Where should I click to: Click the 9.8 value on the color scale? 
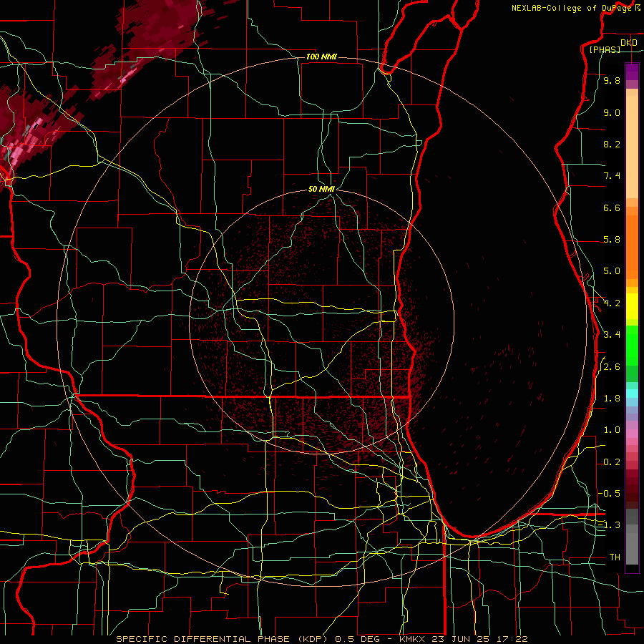(x=612, y=80)
